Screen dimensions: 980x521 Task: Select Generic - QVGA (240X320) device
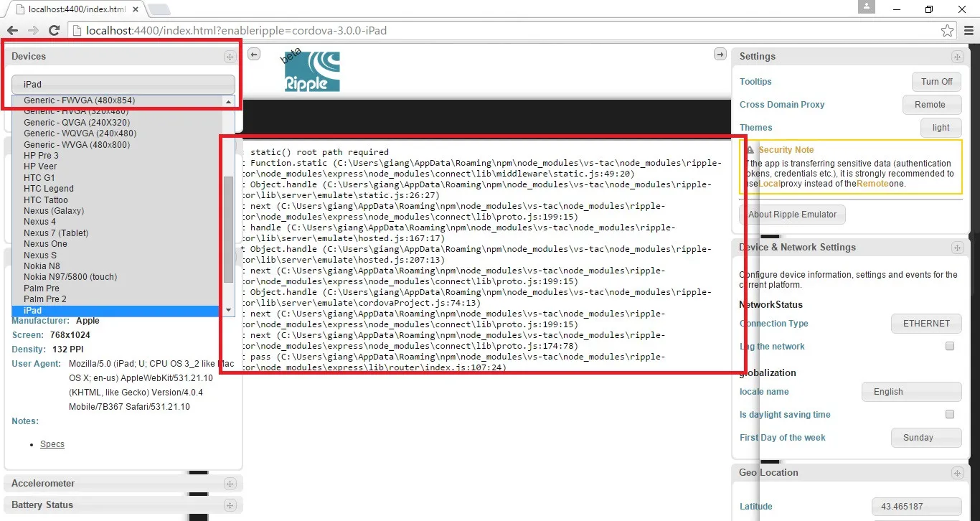[x=118, y=122]
